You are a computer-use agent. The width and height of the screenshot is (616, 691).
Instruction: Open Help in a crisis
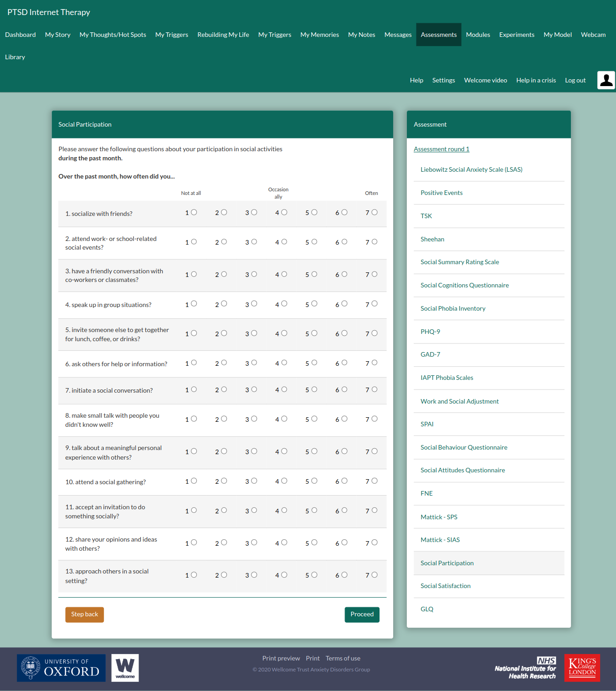(x=536, y=80)
